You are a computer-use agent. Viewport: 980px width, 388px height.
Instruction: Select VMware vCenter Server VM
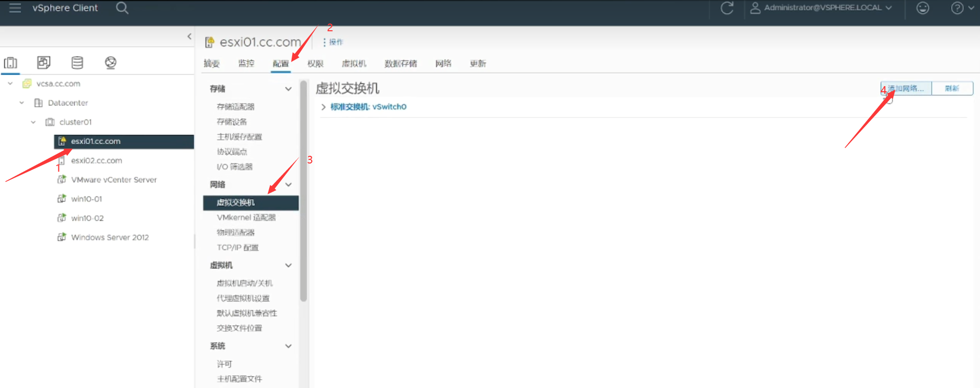pyautogui.click(x=114, y=179)
